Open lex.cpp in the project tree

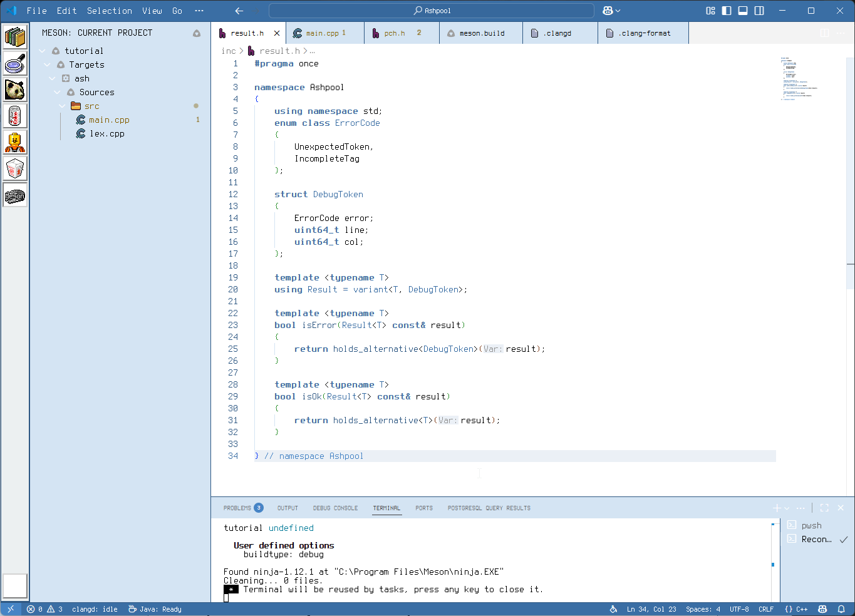(106, 133)
